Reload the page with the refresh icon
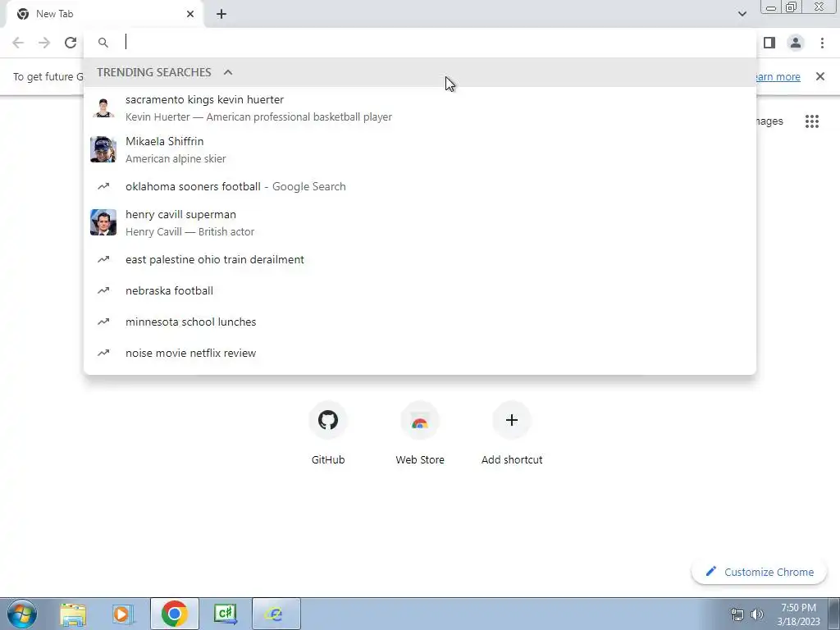The image size is (840, 630). click(71, 43)
